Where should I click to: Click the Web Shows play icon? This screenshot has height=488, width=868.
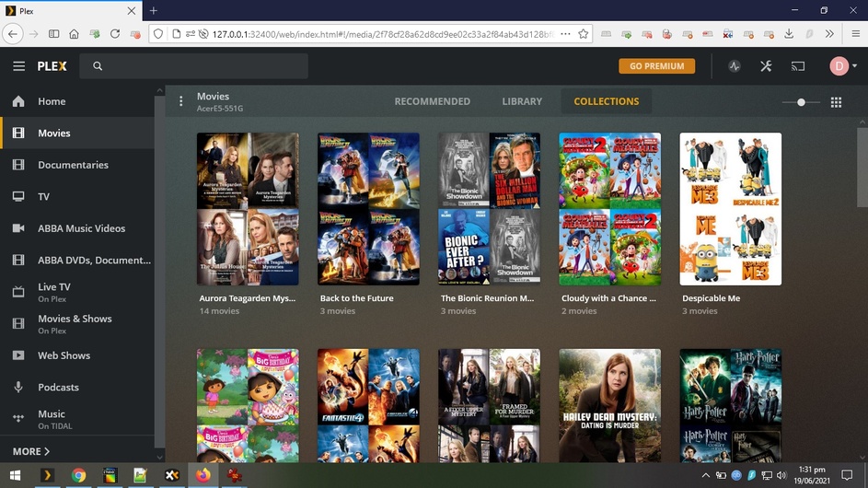tap(18, 355)
